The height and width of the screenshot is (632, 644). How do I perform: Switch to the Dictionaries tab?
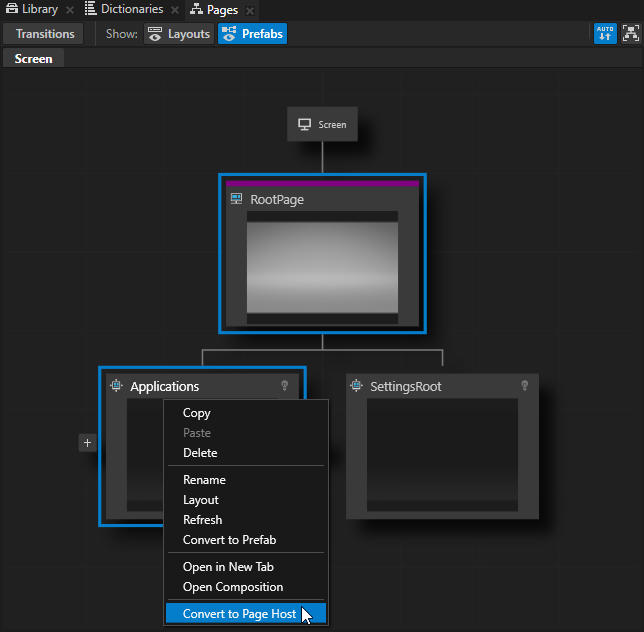(x=122, y=10)
